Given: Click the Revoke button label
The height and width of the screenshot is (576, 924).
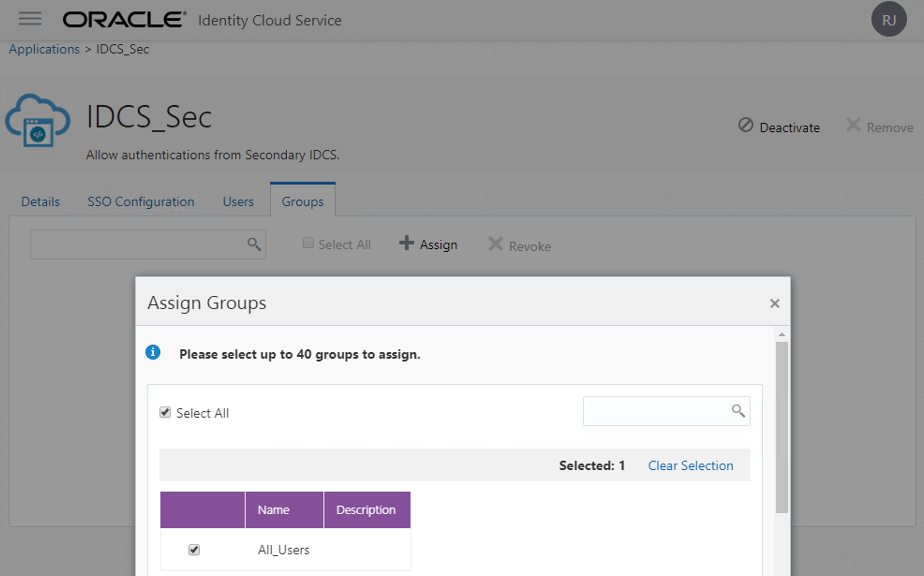Looking at the screenshot, I should [530, 246].
